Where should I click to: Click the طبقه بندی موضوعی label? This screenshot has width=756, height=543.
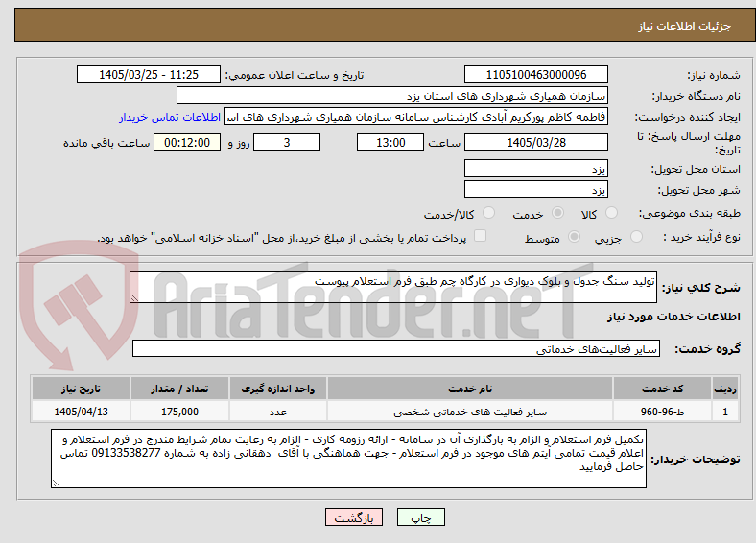[690, 213]
